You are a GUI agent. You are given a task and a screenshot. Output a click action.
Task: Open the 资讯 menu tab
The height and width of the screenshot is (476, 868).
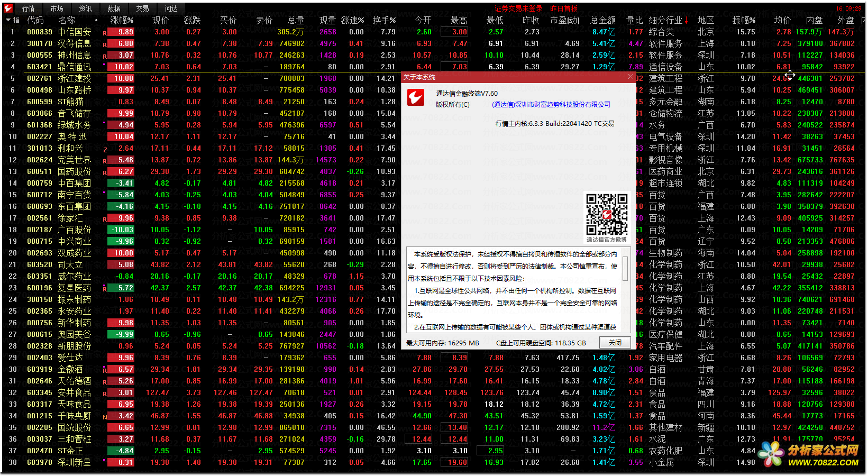(85, 8)
